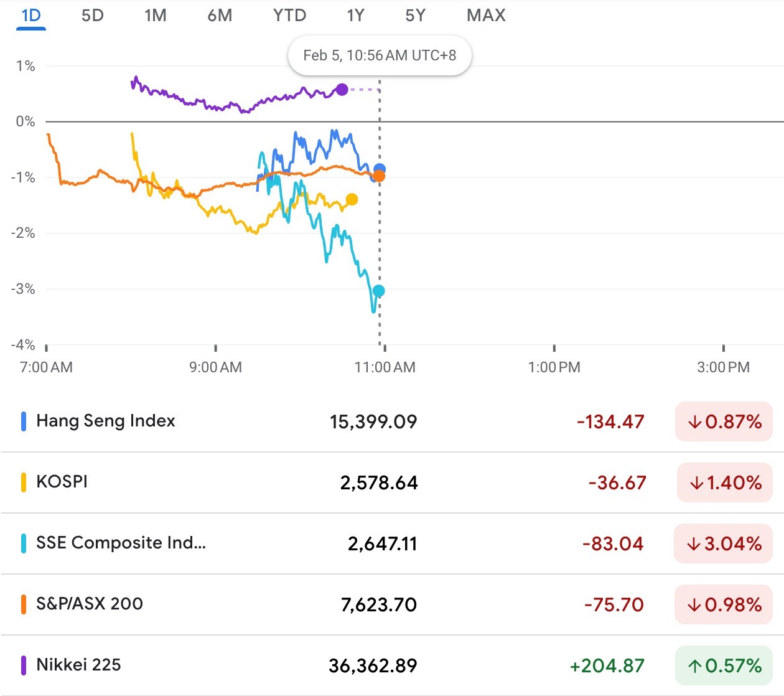Click the 9:00 AM axis label

click(215, 367)
